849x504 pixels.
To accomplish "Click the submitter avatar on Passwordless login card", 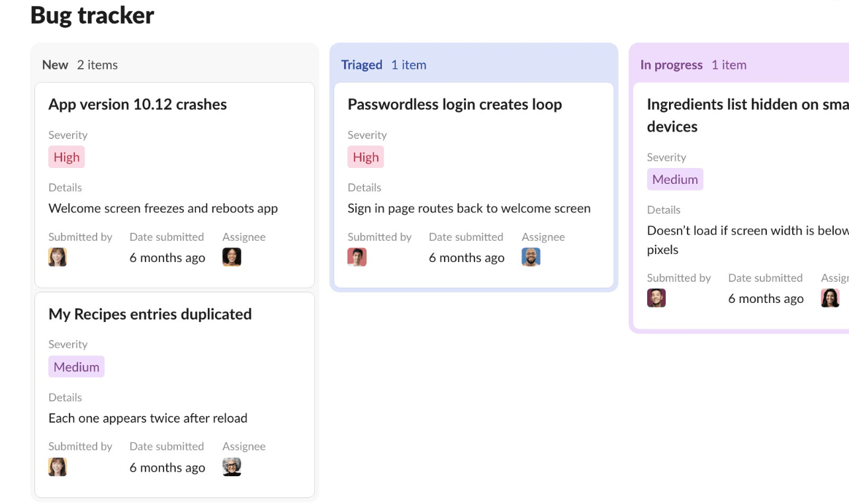I will [357, 257].
